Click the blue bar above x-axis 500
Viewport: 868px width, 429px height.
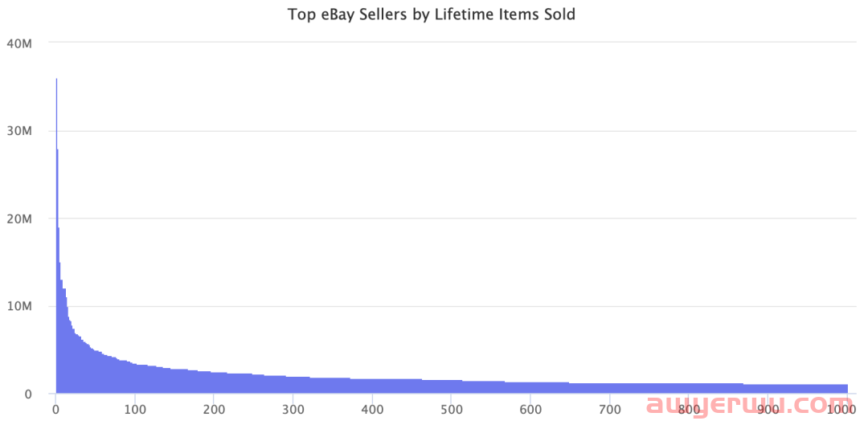coord(452,387)
